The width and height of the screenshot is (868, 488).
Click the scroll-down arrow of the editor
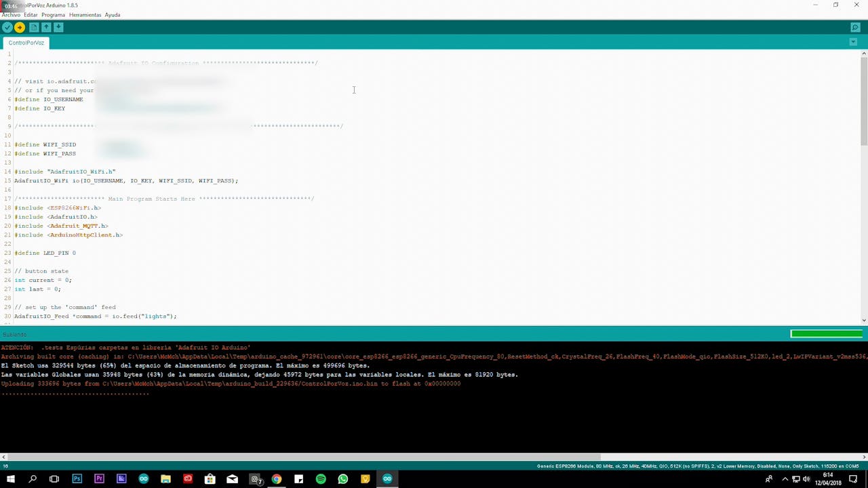tap(864, 320)
